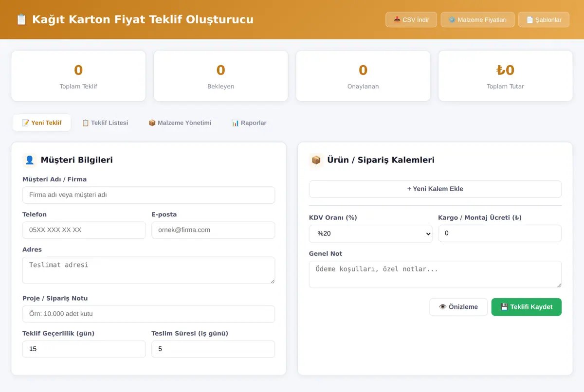This screenshot has width=584, height=392.
Task: Click the Bekleyen stat card
Action: click(x=221, y=76)
